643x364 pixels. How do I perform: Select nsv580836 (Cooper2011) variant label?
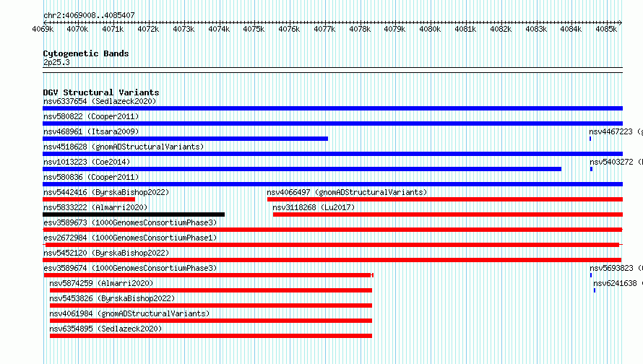pos(91,177)
